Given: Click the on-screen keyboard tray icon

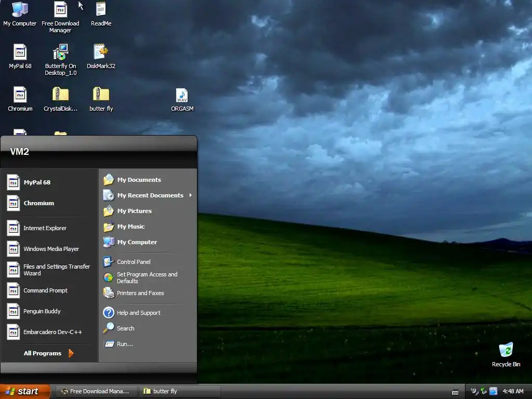Looking at the screenshot, I should click(x=455, y=392).
